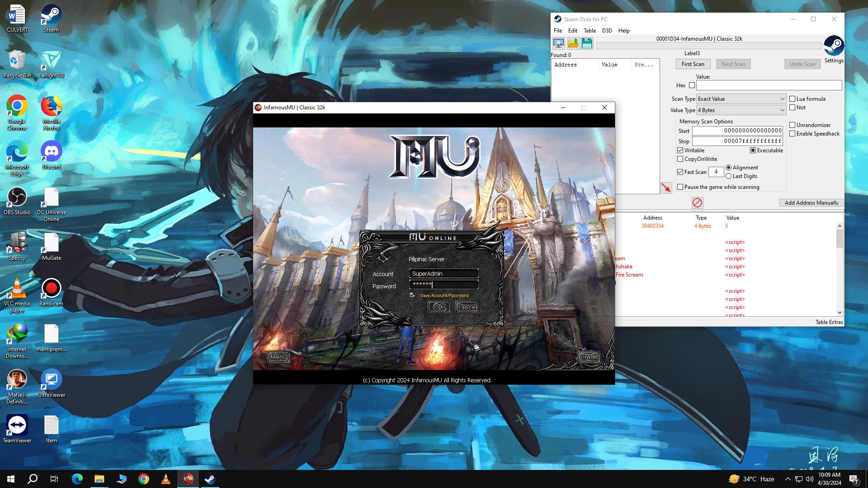Toggle the Writable checkbox

(x=680, y=150)
